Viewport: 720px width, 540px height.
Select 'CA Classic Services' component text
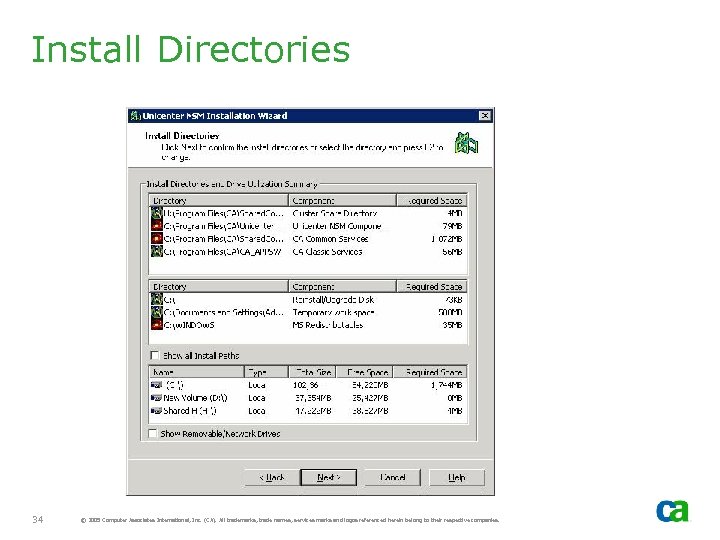point(327,252)
